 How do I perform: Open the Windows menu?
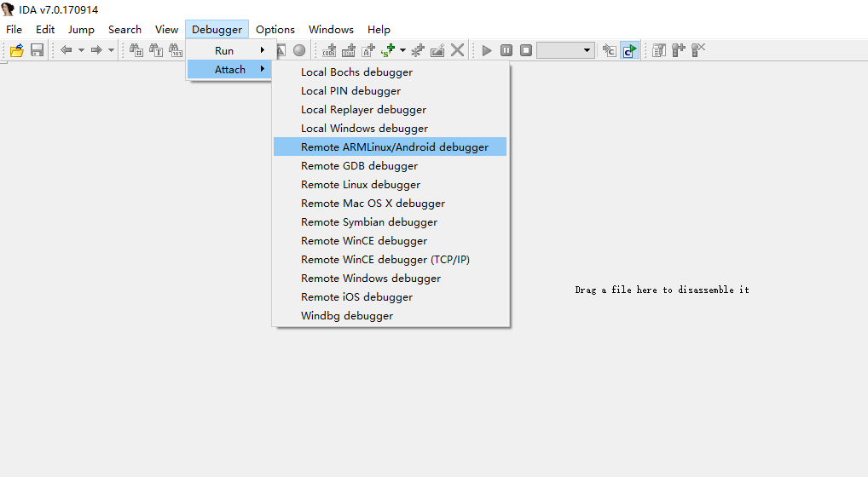tap(331, 29)
